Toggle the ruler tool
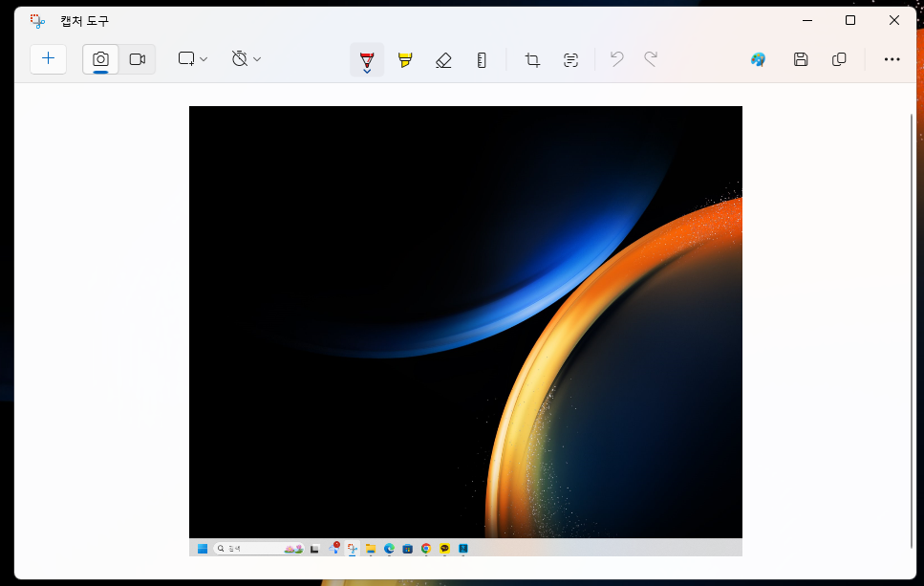 point(482,59)
